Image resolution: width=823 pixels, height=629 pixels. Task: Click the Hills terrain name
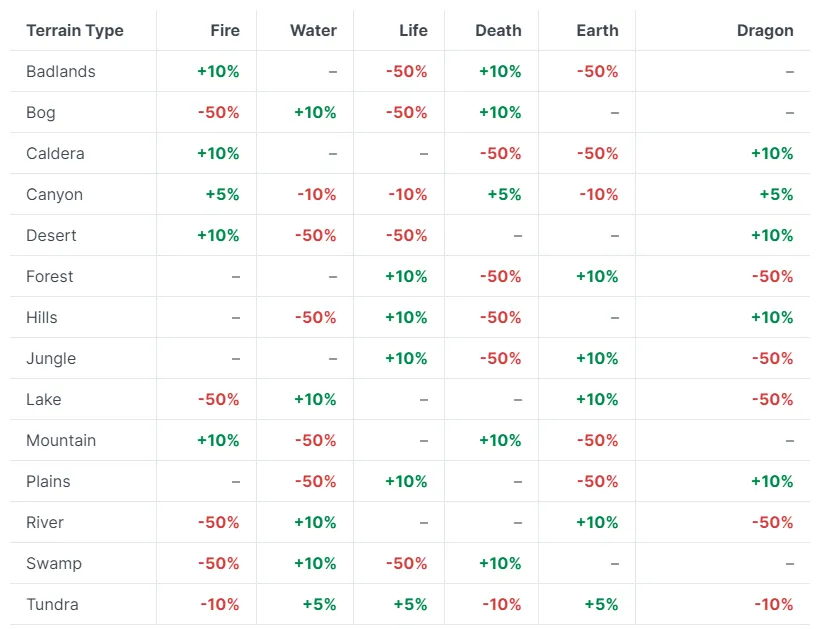[42, 317]
